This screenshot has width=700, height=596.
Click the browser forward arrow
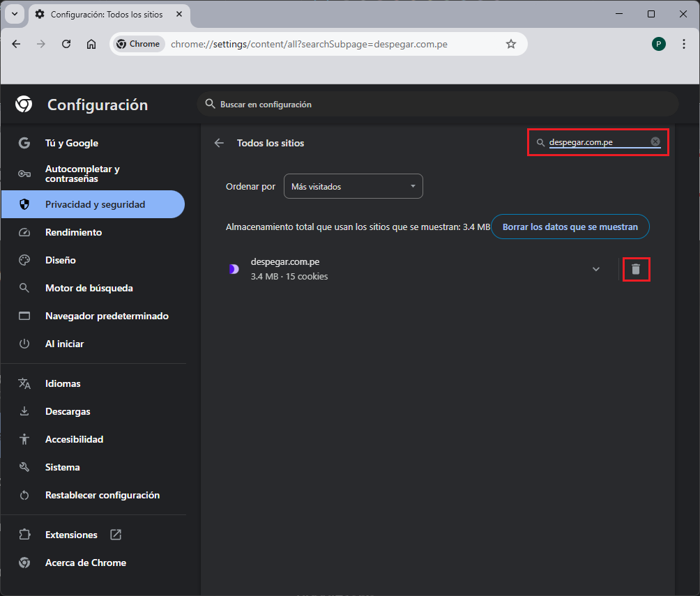[x=41, y=44]
